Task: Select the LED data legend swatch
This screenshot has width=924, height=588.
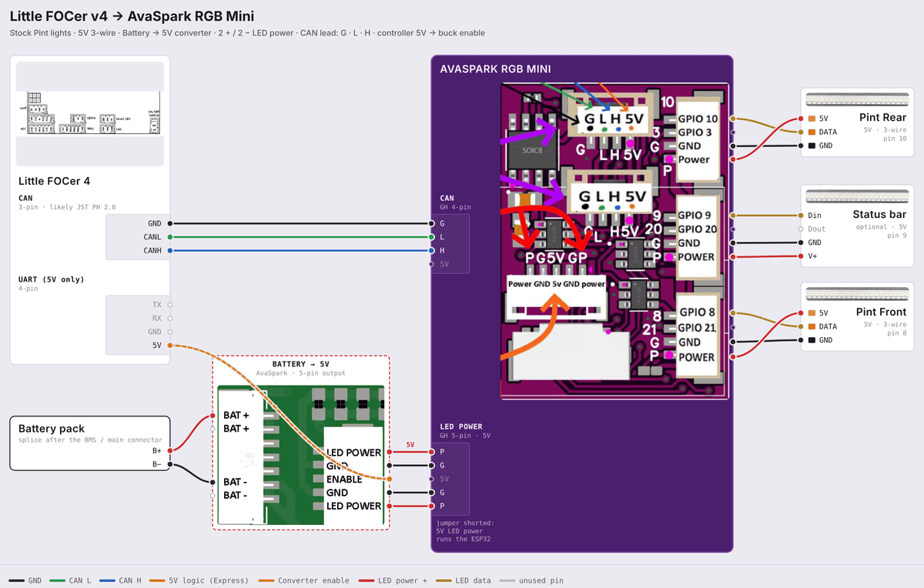Action: pyautogui.click(x=444, y=580)
